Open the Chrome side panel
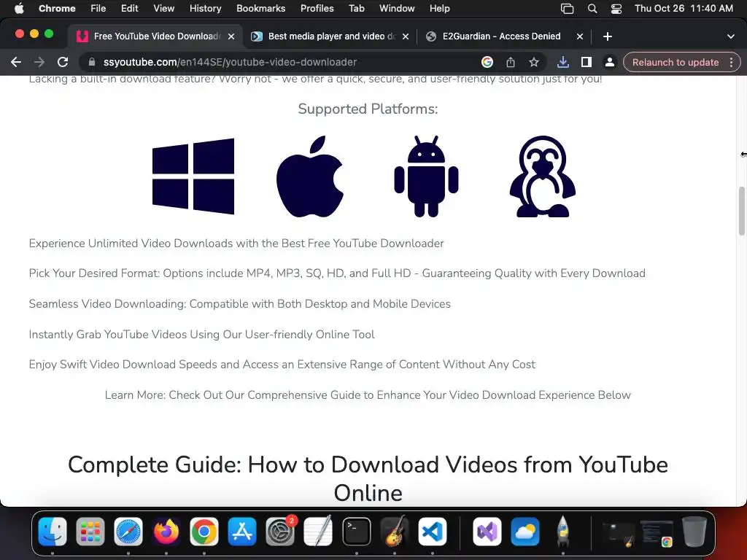This screenshot has width=747, height=560. click(x=587, y=62)
